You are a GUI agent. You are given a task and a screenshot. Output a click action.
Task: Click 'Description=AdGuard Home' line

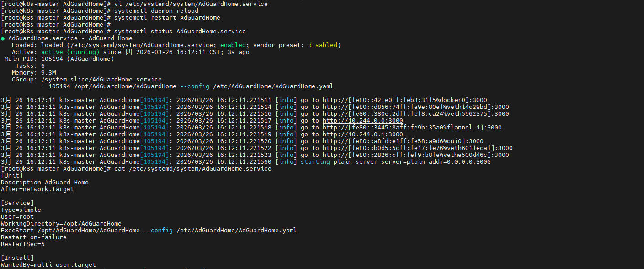click(45, 183)
